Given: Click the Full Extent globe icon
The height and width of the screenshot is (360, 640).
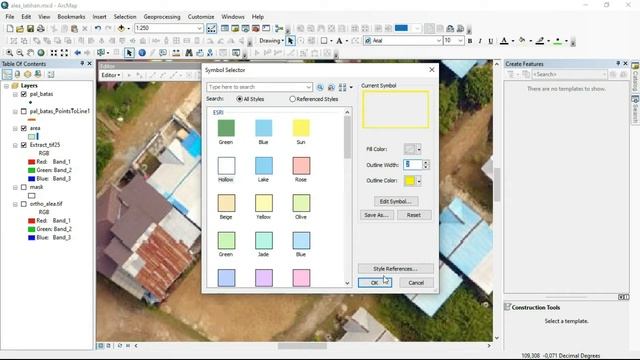Looking at the screenshot, I should tap(41, 53).
